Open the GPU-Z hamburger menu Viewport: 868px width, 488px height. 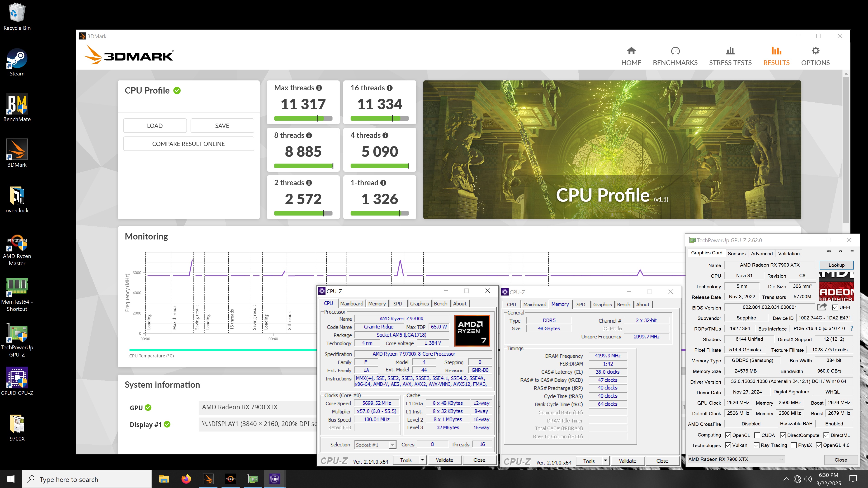pos(852,251)
